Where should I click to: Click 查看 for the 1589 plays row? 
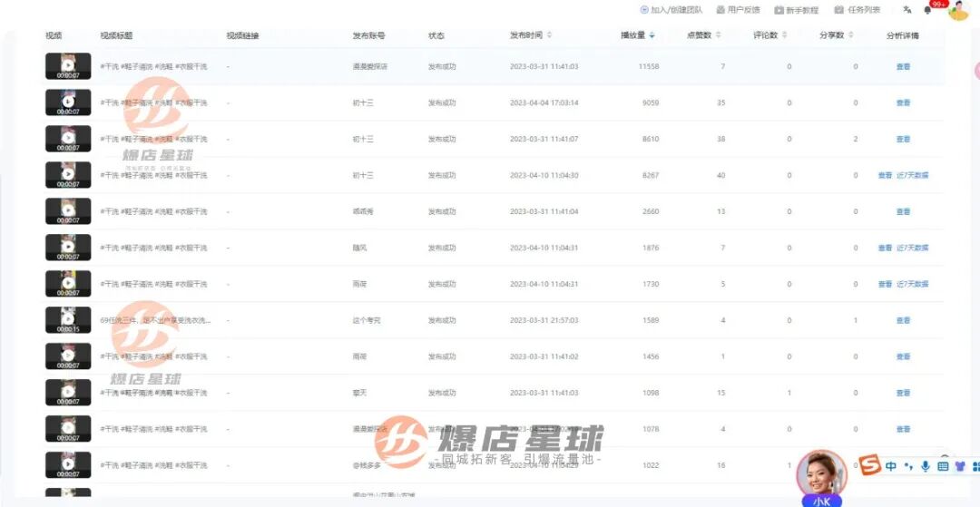pyautogui.click(x=903, y=320)
